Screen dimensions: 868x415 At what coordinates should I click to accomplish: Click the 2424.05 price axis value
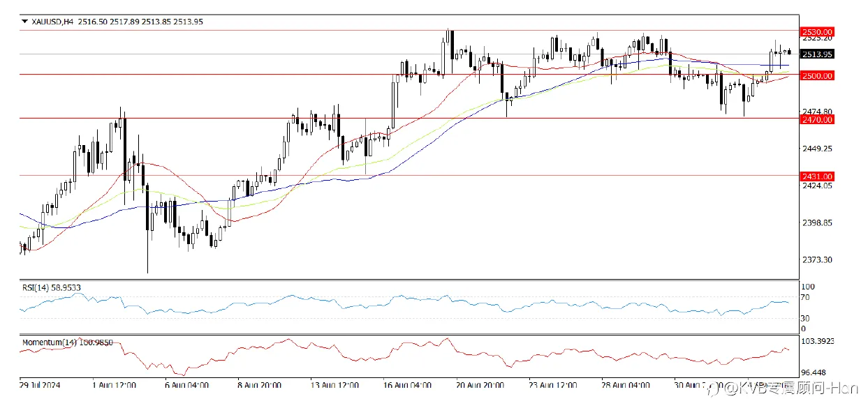point(817,186)
